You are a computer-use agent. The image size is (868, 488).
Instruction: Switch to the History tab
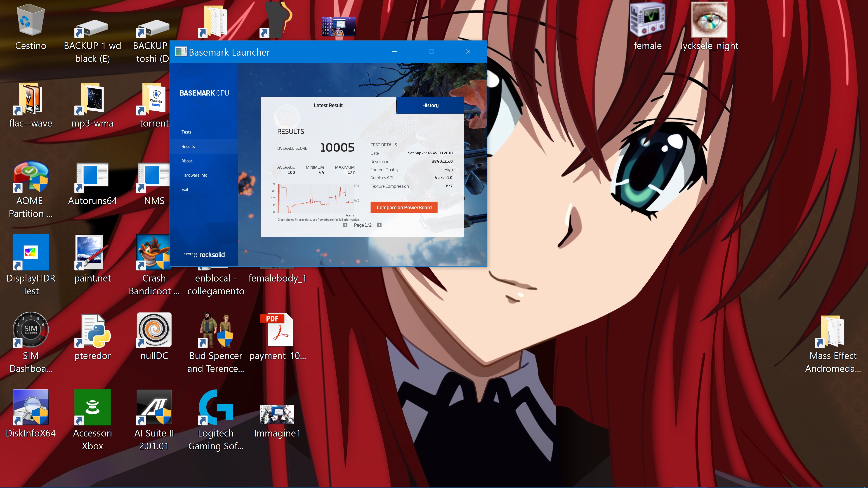[430, 106]
